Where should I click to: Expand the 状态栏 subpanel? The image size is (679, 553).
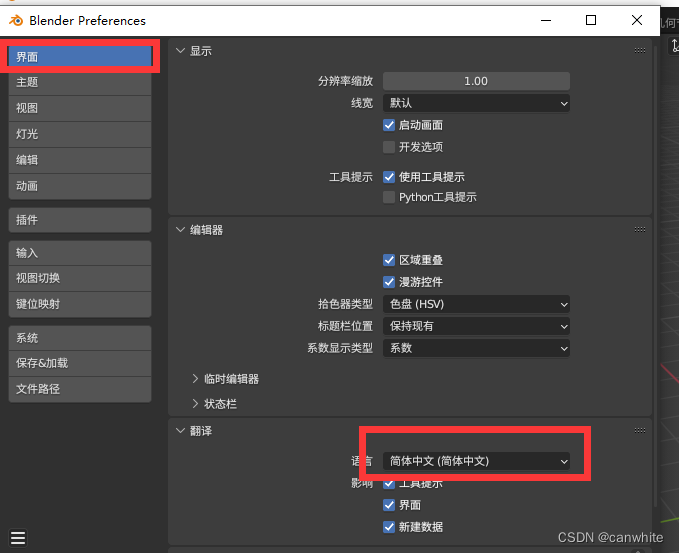click(x=195, y=404)
